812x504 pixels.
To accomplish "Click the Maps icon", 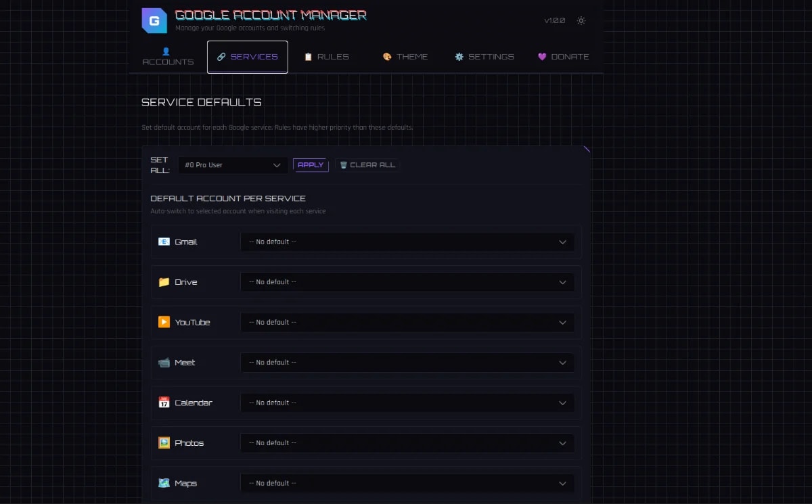I will tap(164, 483).
